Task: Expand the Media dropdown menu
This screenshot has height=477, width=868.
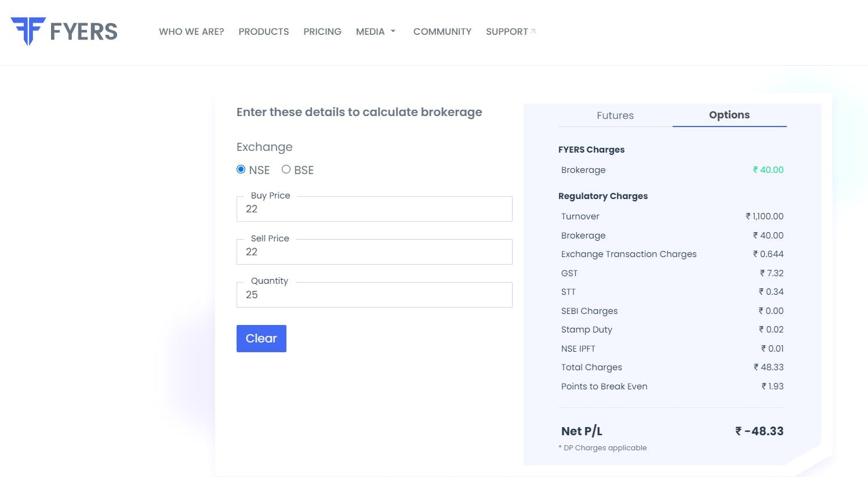Action: point(376,31)
